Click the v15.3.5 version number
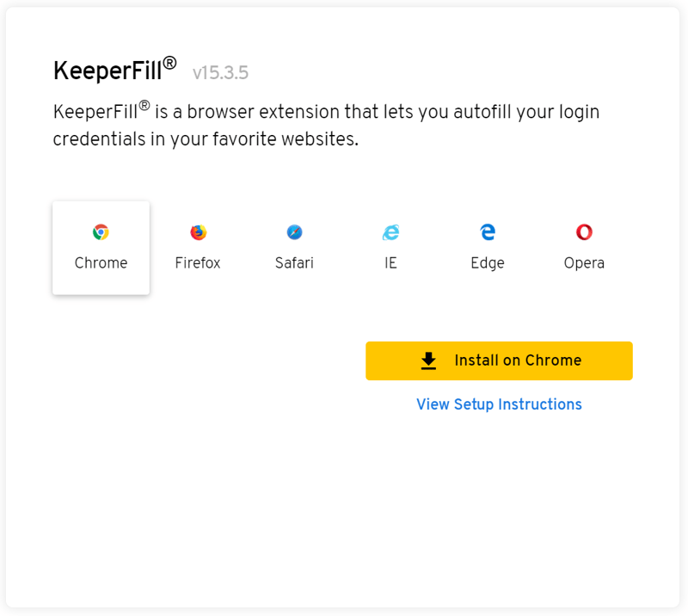 [x=220, y=73]
